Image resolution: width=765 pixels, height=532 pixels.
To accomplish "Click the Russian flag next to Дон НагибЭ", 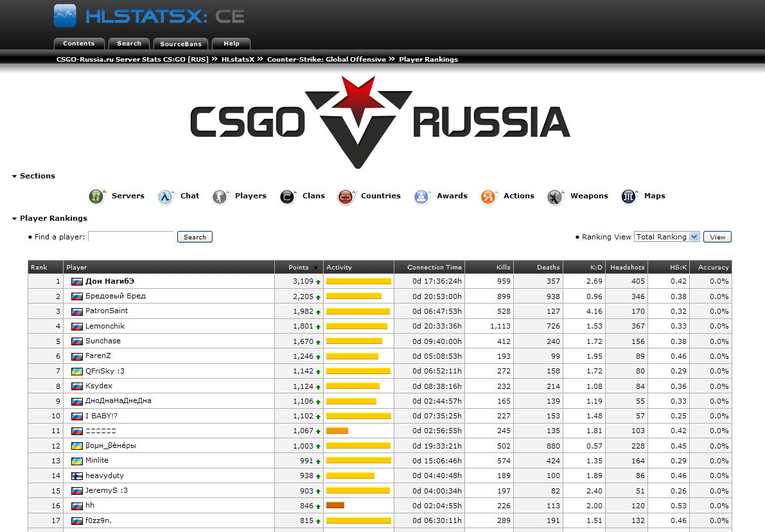I will (76, 281).
